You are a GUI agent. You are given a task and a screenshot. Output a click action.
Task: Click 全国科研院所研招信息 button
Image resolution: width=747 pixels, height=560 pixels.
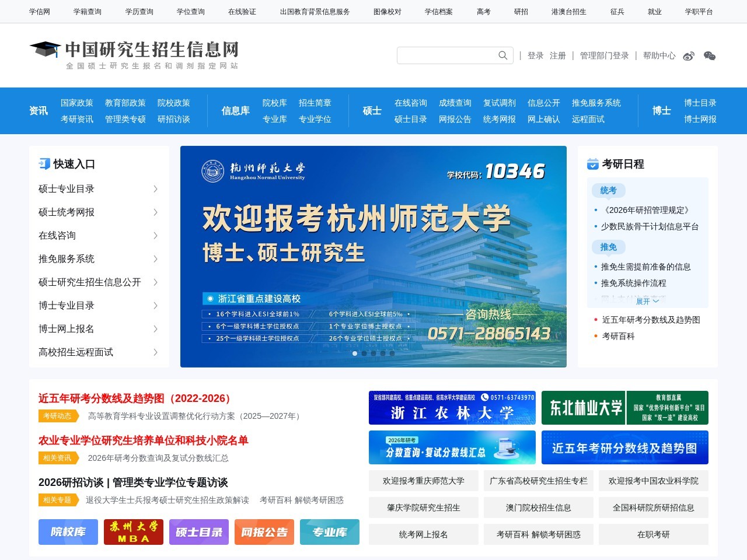coord(654,508)
